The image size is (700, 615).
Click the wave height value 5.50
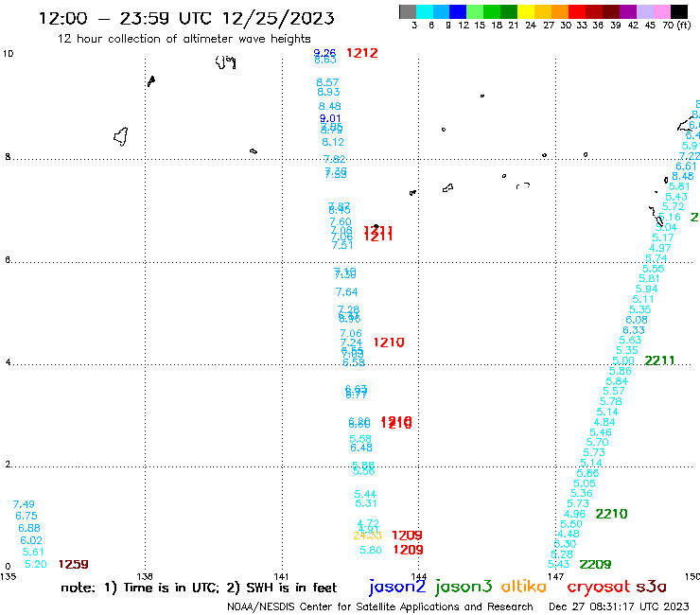[571, 524]
